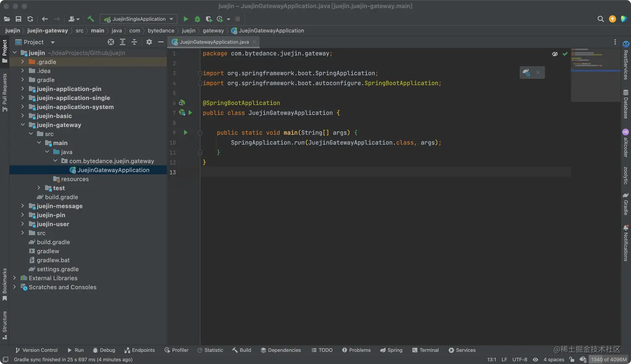Toggle the Gradle tool window on the right

point(626,204)
